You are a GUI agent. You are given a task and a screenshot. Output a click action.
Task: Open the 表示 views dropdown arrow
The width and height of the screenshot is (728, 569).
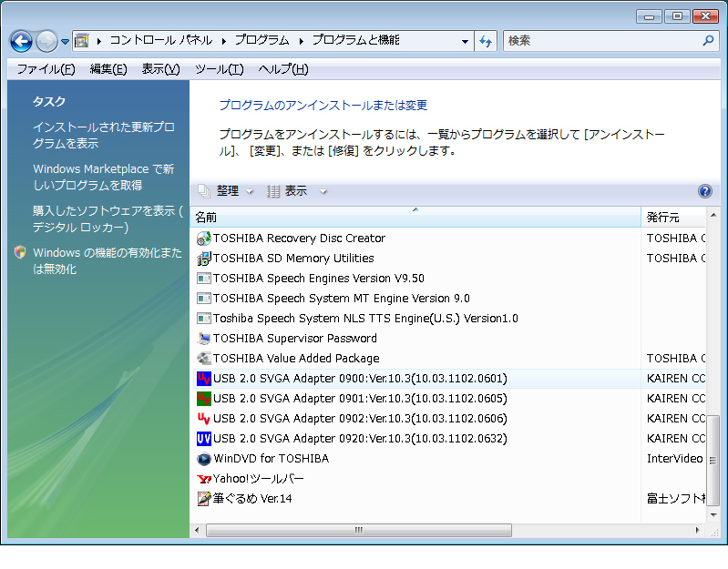(x=323, y=191)
